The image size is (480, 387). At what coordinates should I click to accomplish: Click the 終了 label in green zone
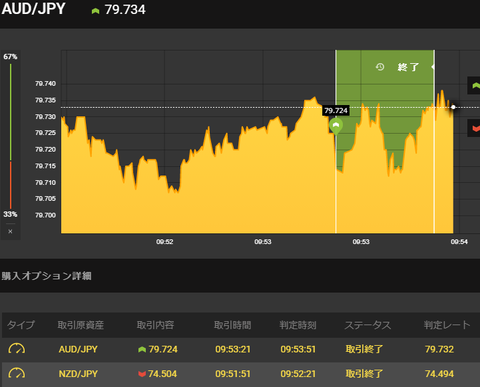(408, 67)
